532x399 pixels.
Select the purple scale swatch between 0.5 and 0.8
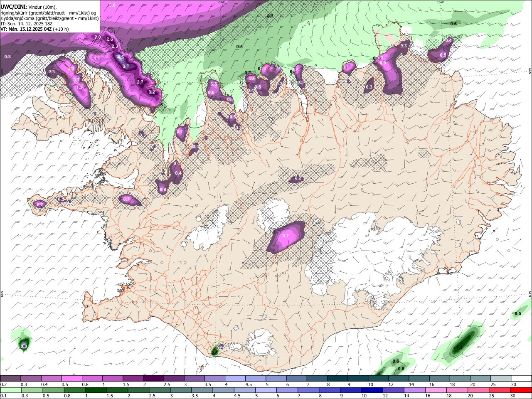click(x=71, y=378)
